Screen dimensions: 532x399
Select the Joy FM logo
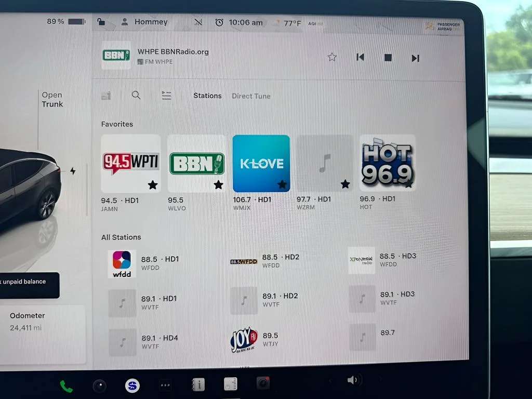244,339
